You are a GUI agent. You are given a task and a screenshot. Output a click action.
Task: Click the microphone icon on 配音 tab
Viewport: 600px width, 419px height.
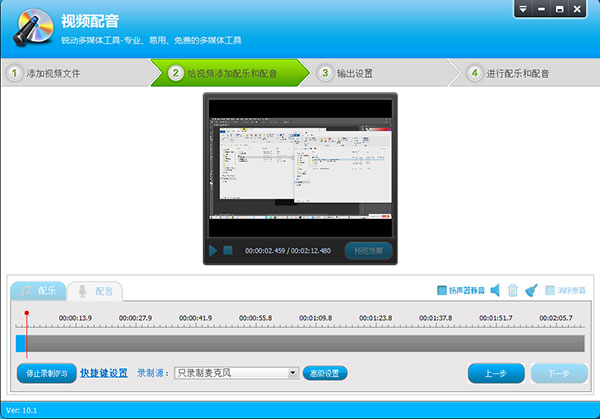(82, 291)
